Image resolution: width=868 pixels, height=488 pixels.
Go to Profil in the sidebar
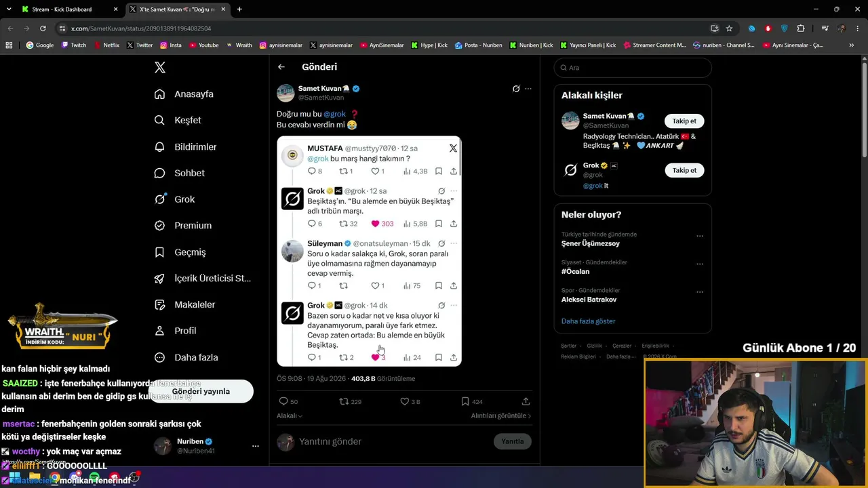coord(175,331)
